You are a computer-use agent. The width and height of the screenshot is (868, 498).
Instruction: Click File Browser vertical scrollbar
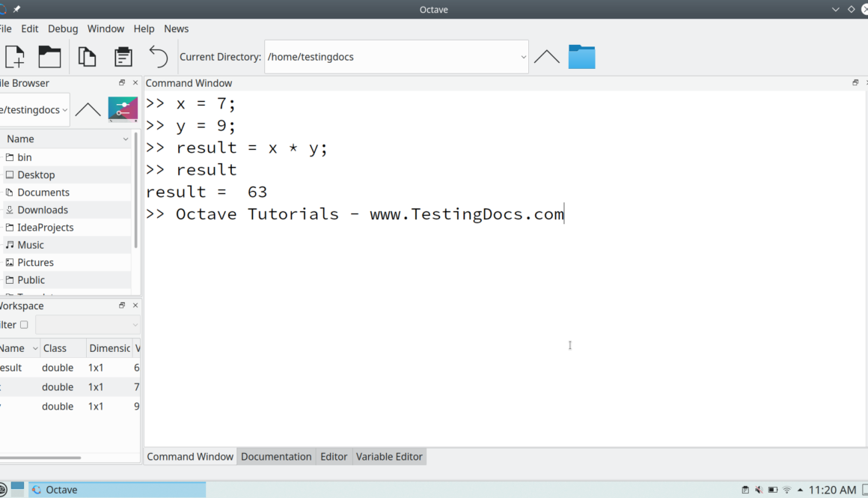(136, 190)
